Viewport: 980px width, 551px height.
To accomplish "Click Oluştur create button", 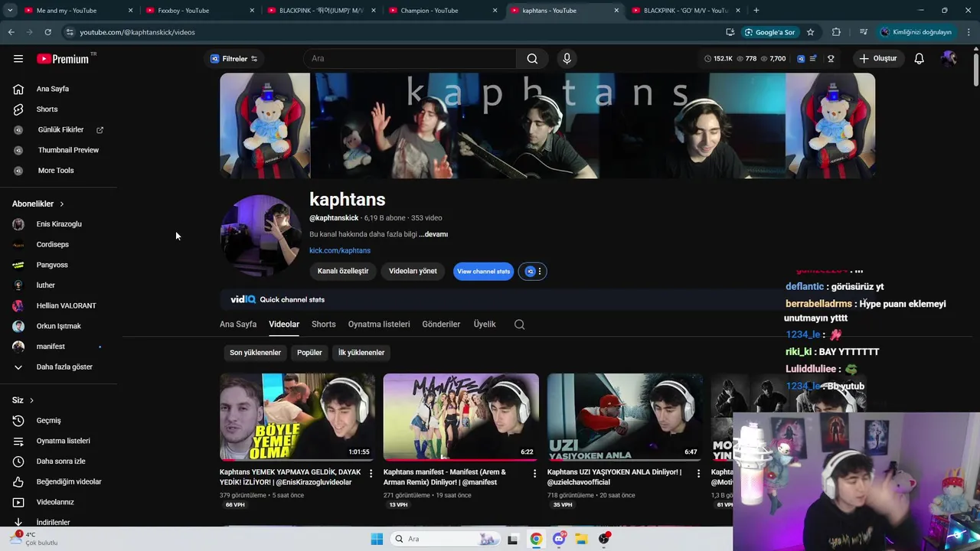I will [877, 59].
